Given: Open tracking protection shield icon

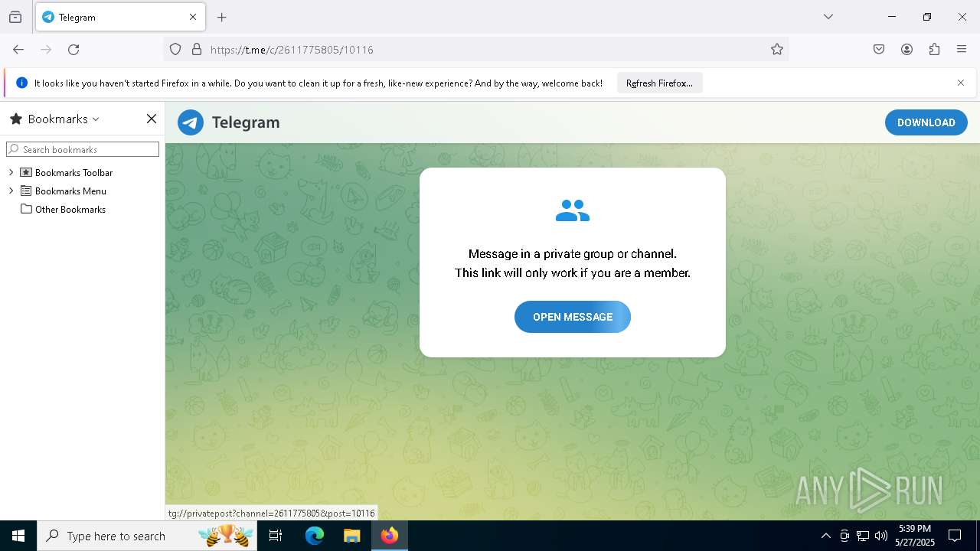Looking at the screenshot, I should coord(175,50).
